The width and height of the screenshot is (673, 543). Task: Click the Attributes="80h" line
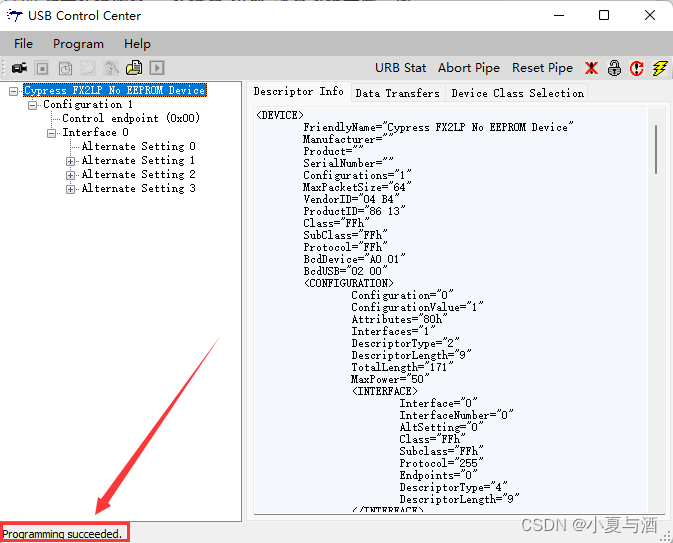point(399,319)
